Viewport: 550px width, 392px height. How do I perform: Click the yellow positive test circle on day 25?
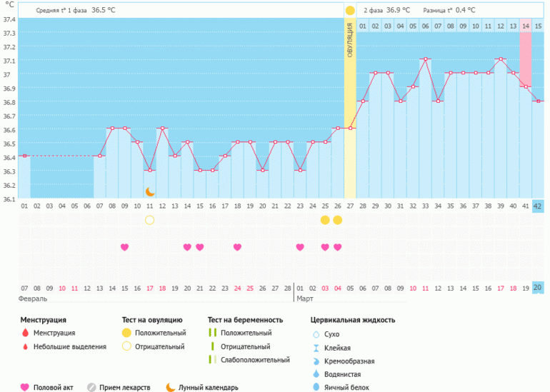[x=325, y=220]
